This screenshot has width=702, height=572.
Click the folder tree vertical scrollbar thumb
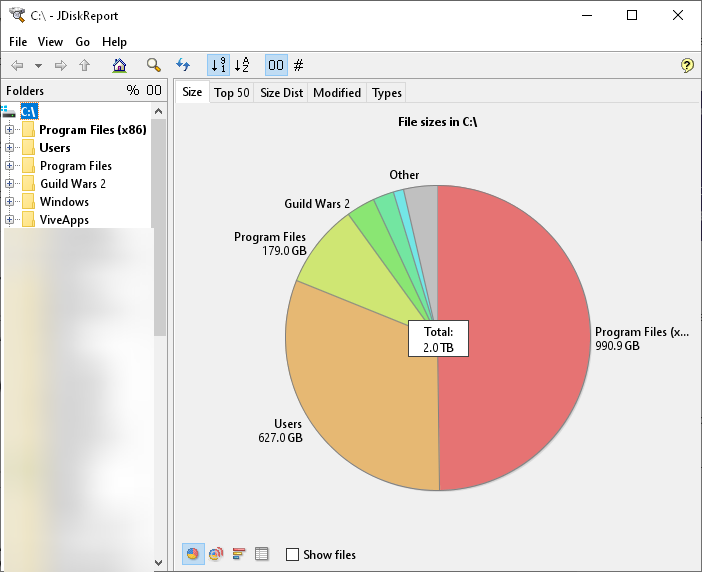(160, 226)
